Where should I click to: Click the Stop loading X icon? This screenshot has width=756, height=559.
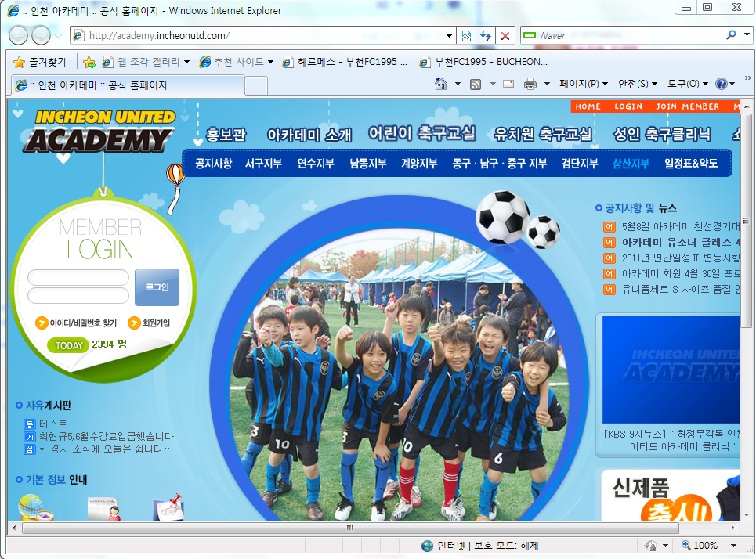505,36
